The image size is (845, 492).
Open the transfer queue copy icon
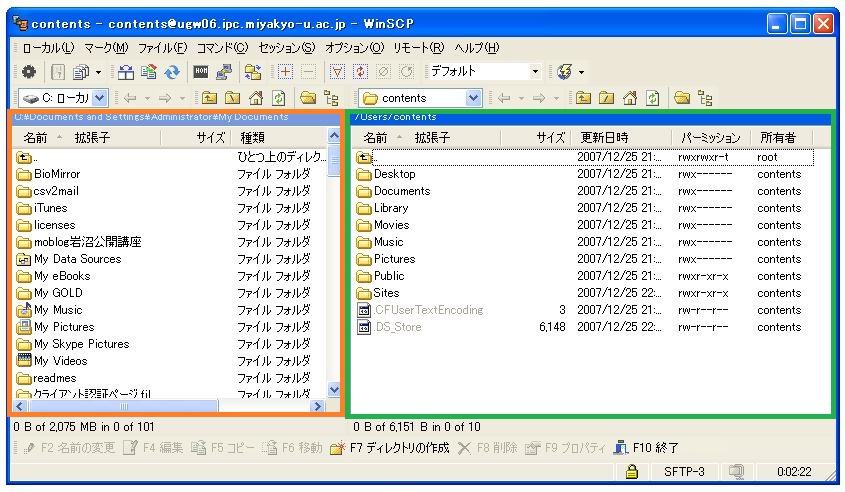81,71
